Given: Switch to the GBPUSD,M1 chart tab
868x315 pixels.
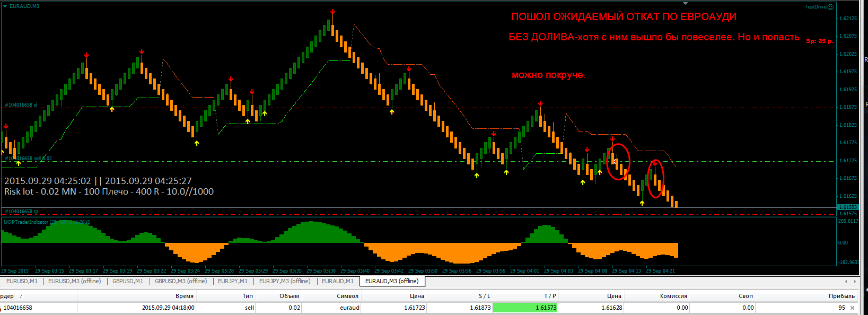Looking at the screenshot, I should (x=127, y=281).
